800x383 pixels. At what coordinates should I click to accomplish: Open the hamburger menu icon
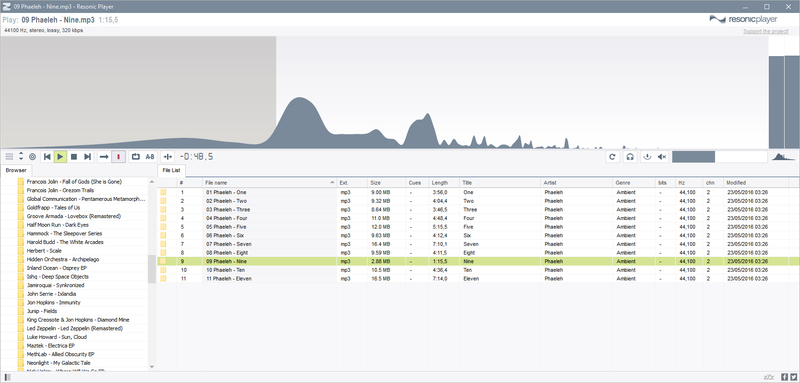9,157
